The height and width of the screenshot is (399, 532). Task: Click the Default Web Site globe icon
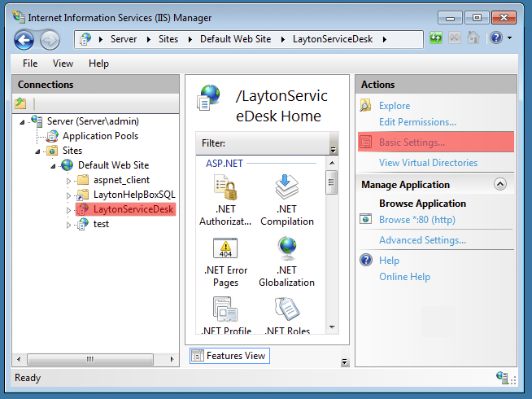tap(67, 165)
